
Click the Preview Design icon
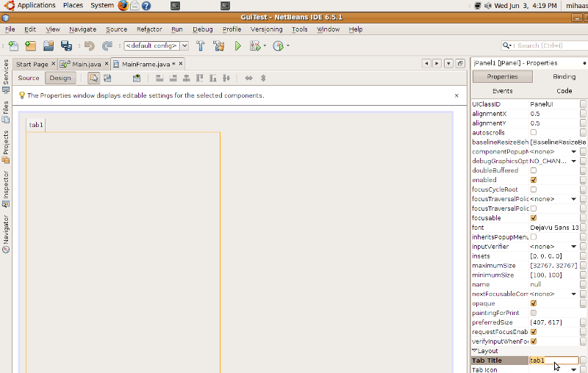pos(137,78)
